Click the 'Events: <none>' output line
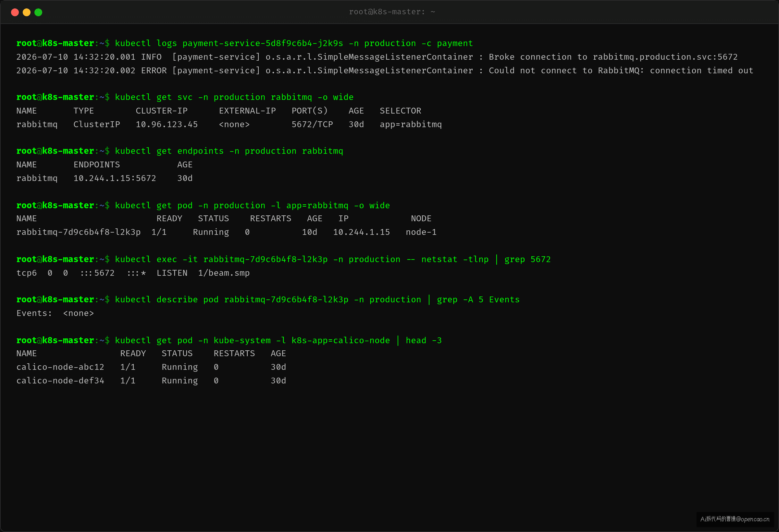The width and height of the screenshot is (779, 532). pyautogui.click(x=55, y=313)
